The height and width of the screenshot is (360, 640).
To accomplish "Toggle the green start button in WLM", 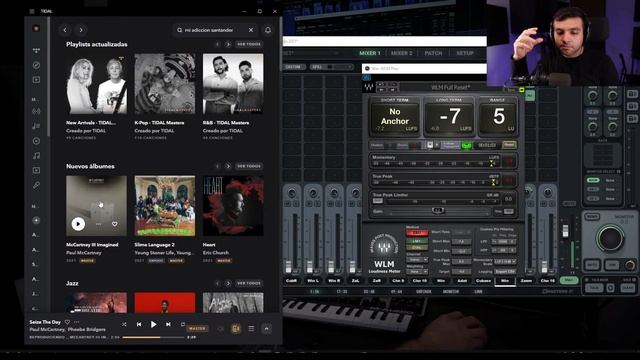I will click(x=466, y=145).
